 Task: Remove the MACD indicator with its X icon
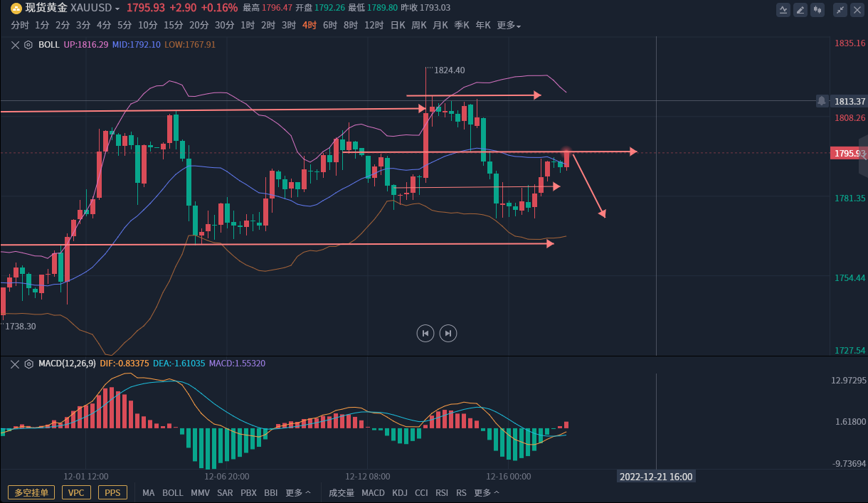(x=15, y=364)
